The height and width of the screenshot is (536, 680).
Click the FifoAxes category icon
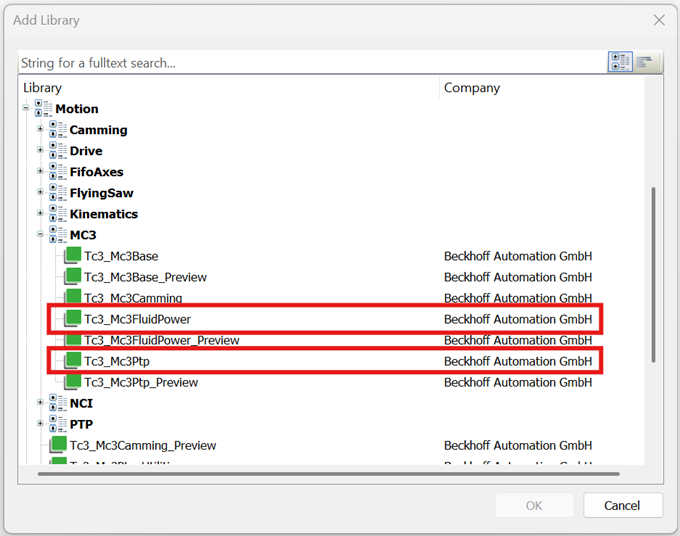pyautogui.click(x=58, y=171)
